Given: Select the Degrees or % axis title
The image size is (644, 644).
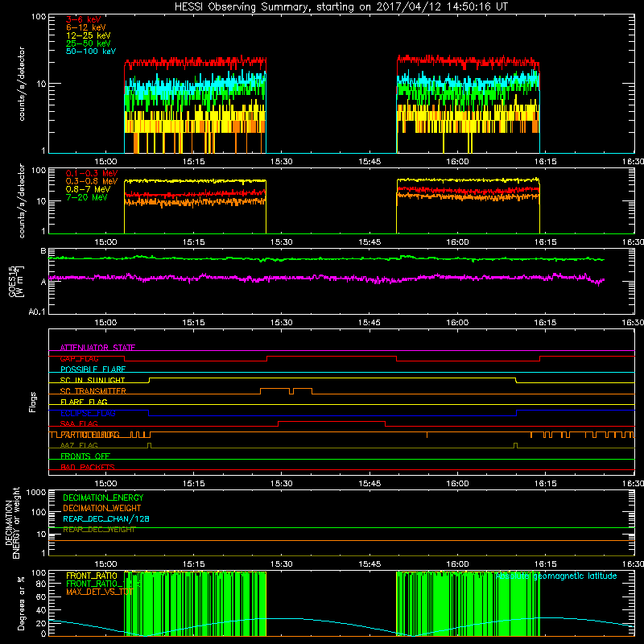Looking at the screenshot, I should pos(21,603).
